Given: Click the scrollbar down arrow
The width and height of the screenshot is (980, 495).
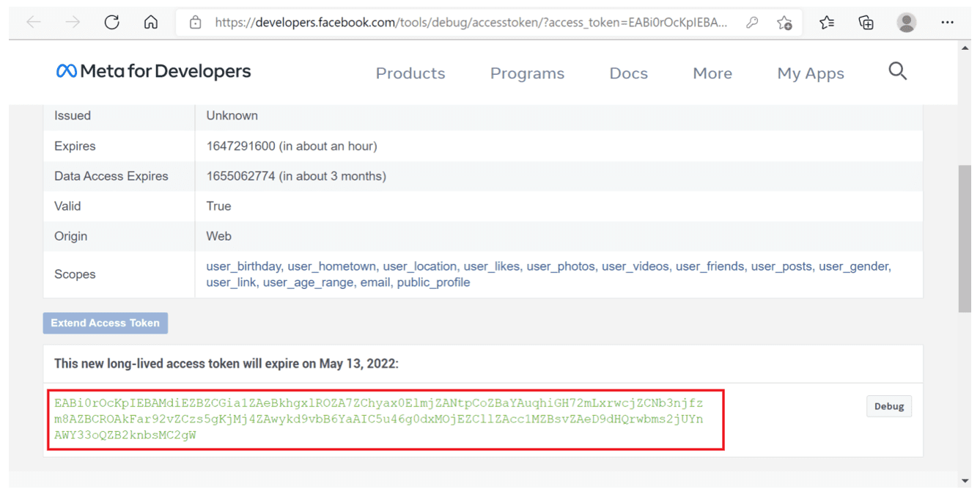Looking at the screenshot, I should point(965,481).
